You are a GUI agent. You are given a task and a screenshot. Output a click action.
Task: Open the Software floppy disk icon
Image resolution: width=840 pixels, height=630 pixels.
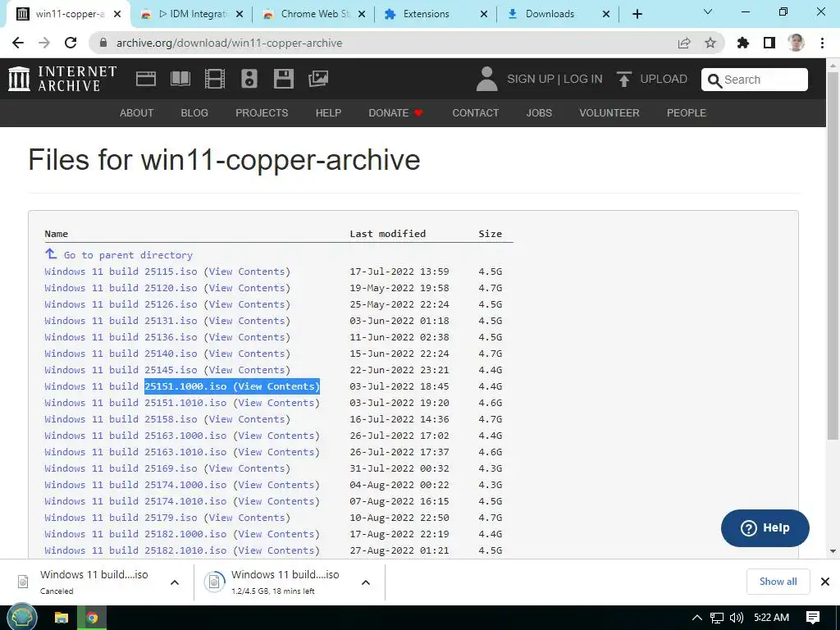coord(283,79)
